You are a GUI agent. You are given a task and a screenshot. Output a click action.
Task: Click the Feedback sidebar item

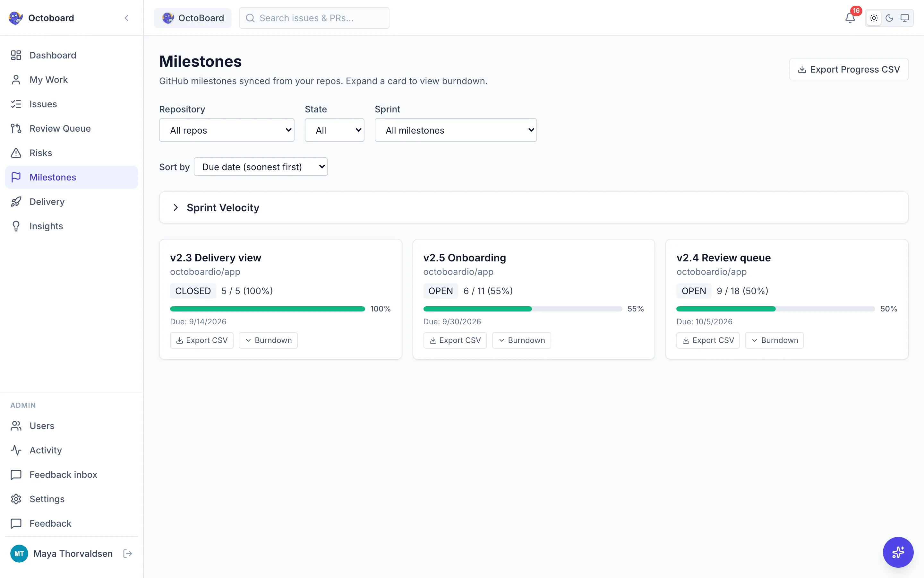point(72,523)
